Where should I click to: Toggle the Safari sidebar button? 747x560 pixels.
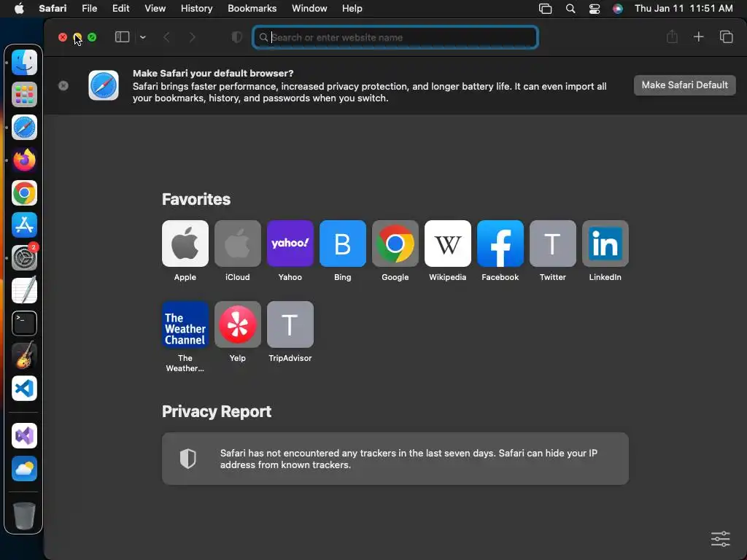123,37
